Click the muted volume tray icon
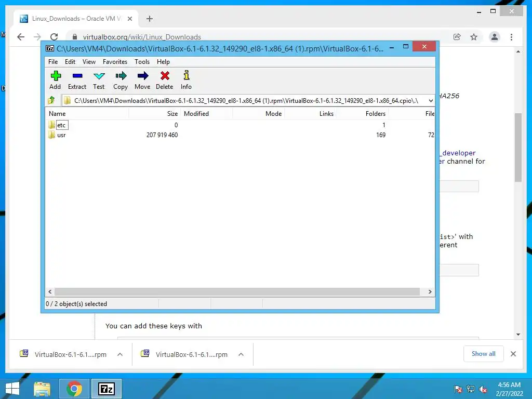 (483, 389)
